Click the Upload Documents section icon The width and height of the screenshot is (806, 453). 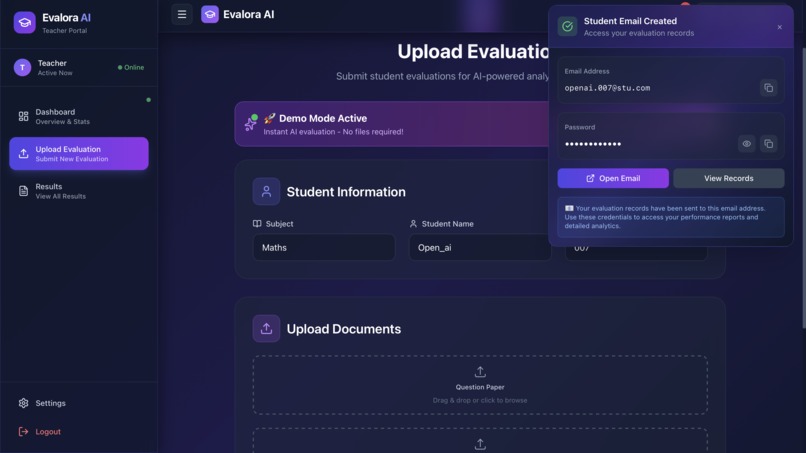[x=266, y=329]
